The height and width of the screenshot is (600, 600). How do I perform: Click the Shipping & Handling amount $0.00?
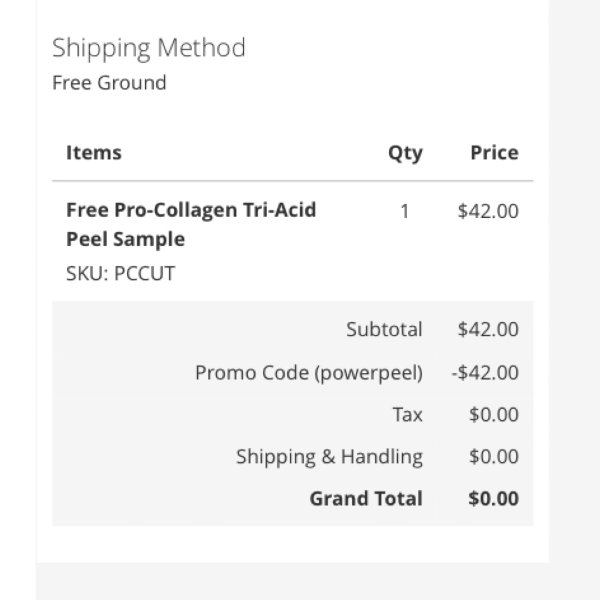(494, 457)
